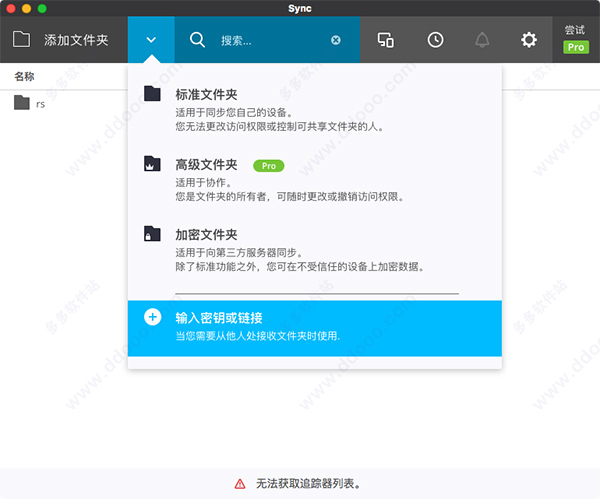This screenshot has width=600, height=499.
Task: Open the settings gear icon
Action: 529,40
